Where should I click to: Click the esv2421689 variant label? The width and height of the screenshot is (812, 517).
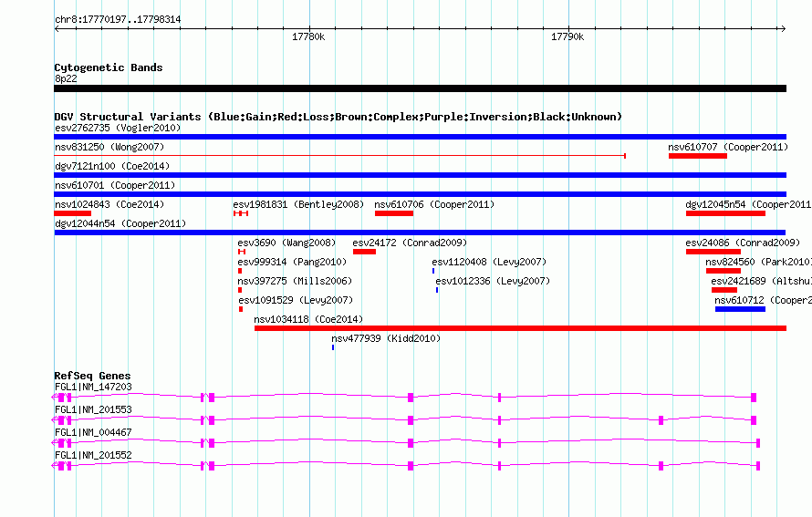761,281
